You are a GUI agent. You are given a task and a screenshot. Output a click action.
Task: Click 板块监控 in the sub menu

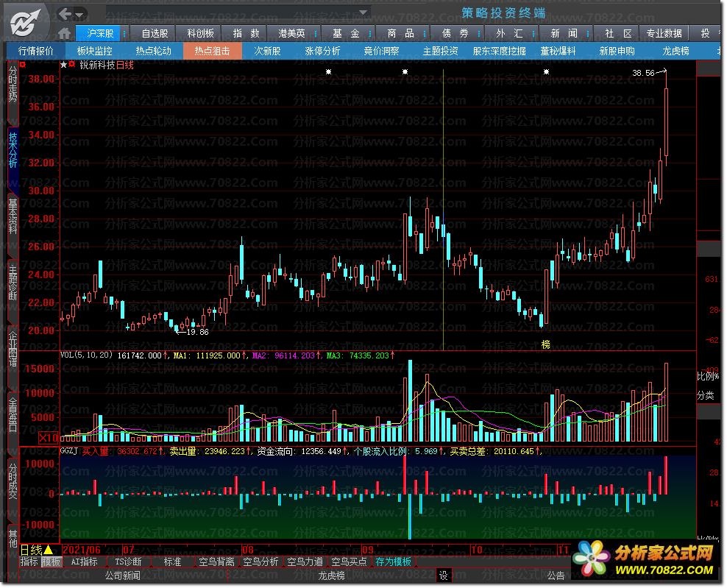[95, 51]
